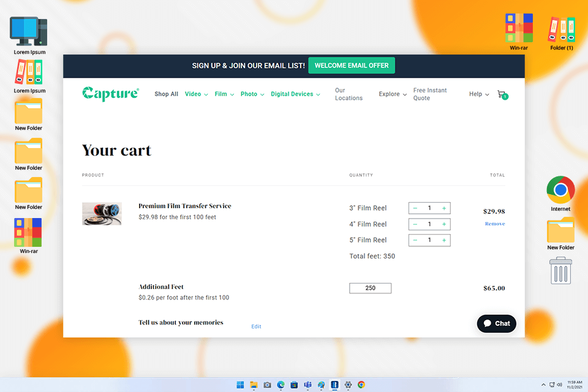Open Microsoft Store from the taskbar
The image size is (588, 392).
(x=294, y=385)
